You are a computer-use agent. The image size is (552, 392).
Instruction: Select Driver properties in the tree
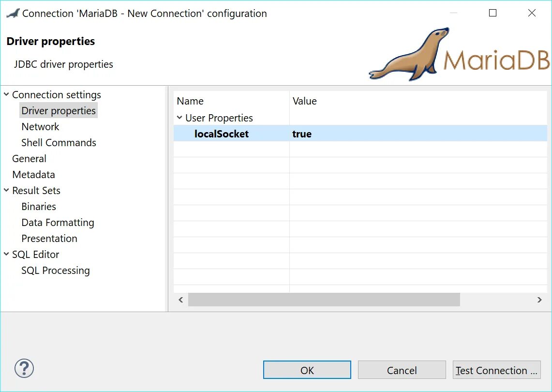tap(59, 111)
